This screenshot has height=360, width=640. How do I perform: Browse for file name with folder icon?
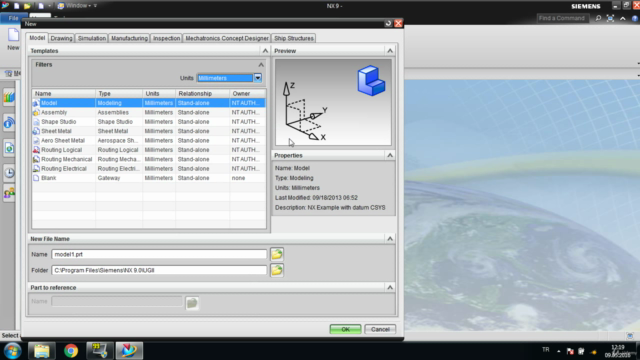point(277,254)
